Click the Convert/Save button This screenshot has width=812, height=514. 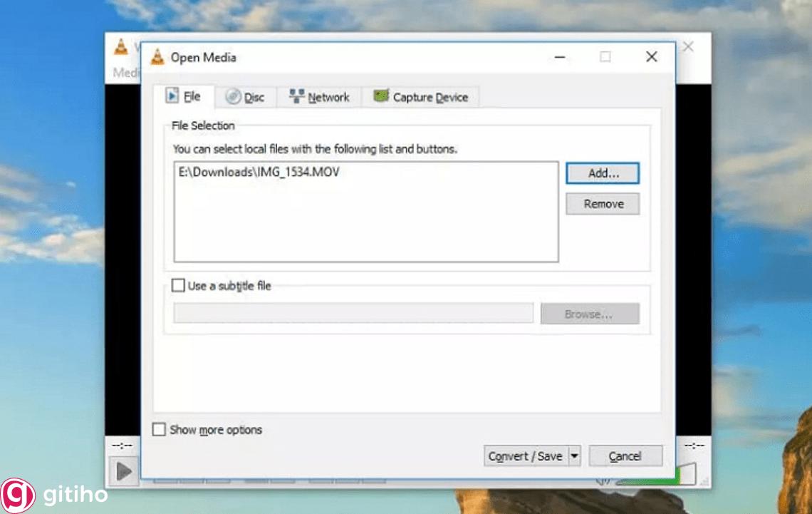526,456
